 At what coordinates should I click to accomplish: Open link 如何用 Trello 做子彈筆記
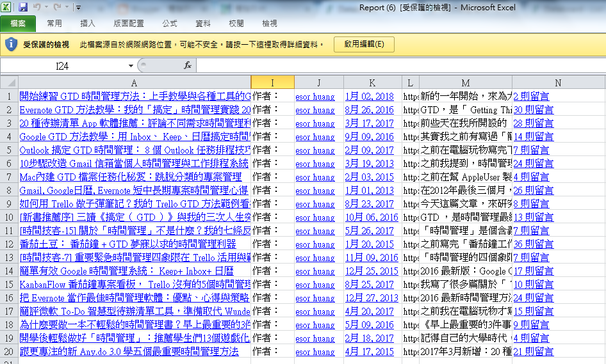(135, 204)
